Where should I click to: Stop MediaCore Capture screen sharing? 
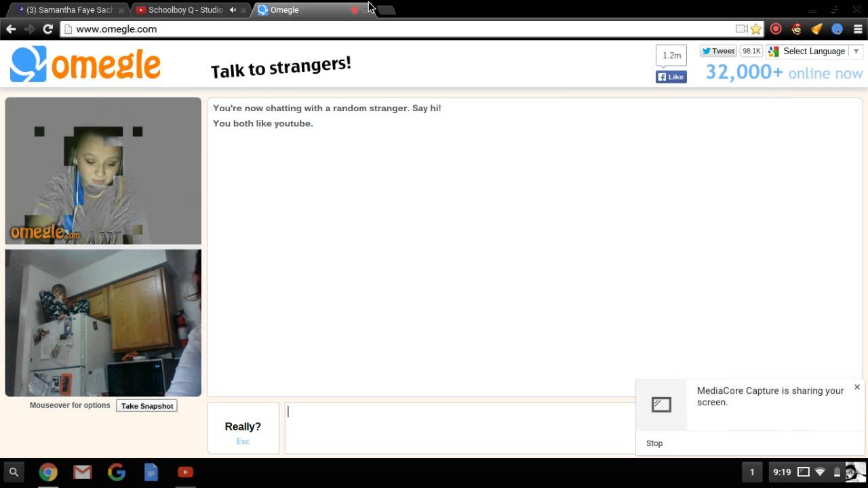click(x=654, y=443)
